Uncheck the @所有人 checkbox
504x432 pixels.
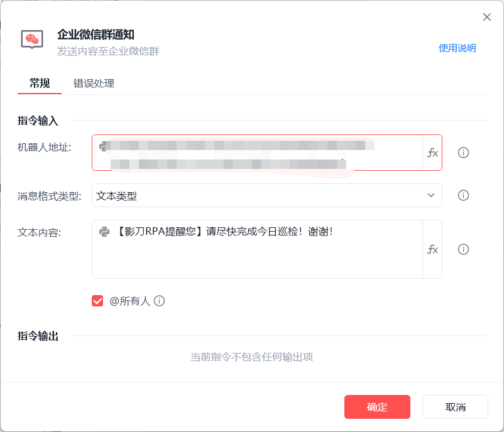pos(97,301)
